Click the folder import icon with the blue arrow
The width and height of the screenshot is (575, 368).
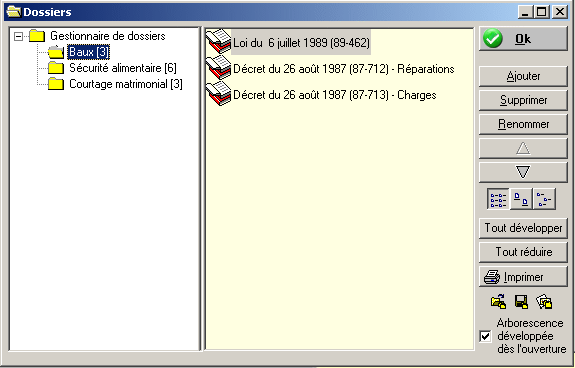point(498,302)
